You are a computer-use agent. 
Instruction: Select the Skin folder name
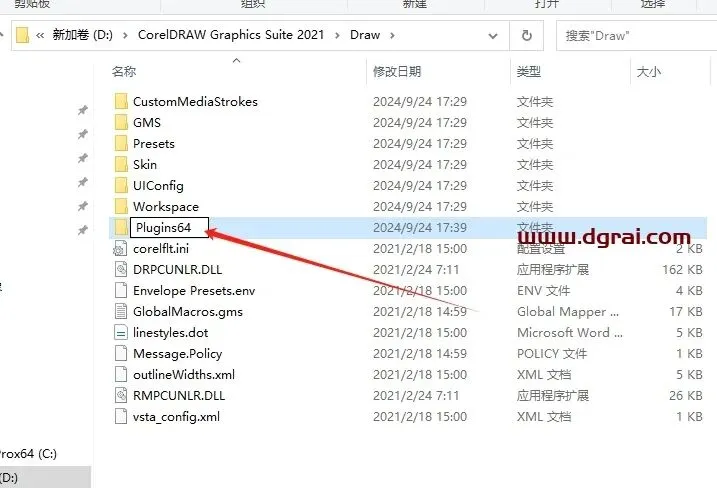pos(145,165)
